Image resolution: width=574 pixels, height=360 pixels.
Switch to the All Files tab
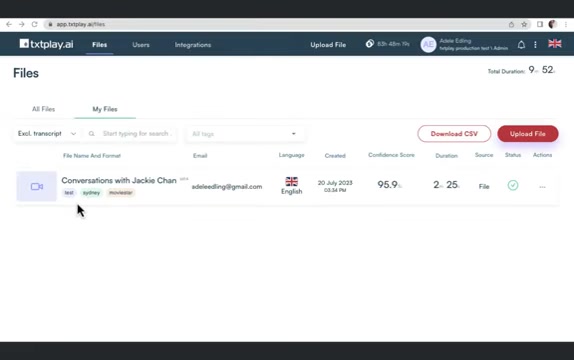click(x=43, y=109)
